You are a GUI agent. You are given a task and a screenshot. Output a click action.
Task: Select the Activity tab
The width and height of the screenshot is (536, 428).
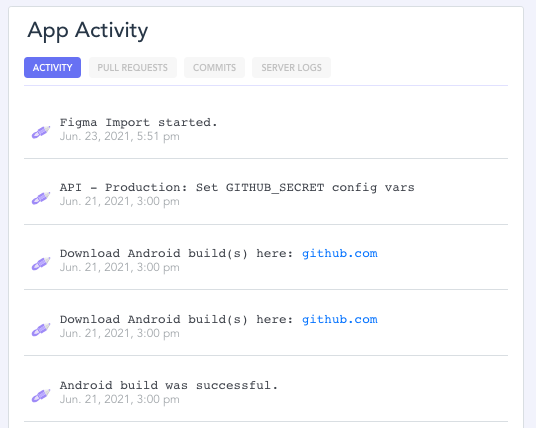(52, 68)
